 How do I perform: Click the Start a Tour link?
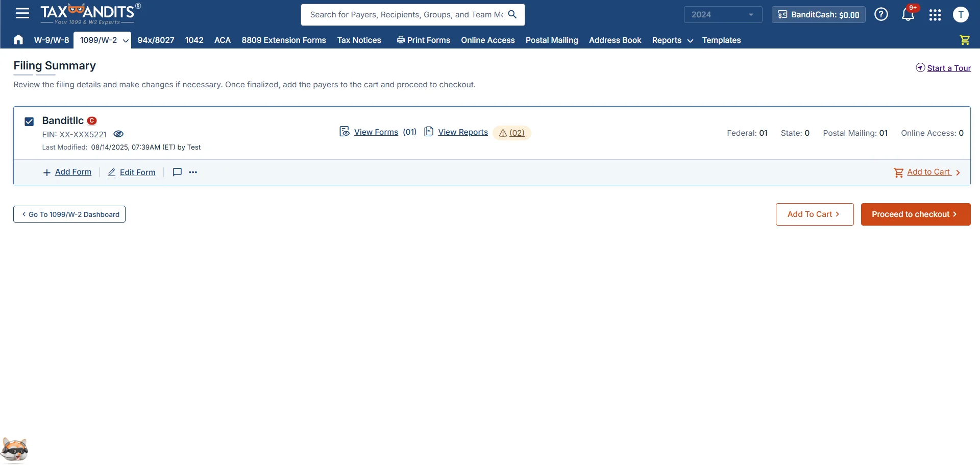(x=949, y=68)
